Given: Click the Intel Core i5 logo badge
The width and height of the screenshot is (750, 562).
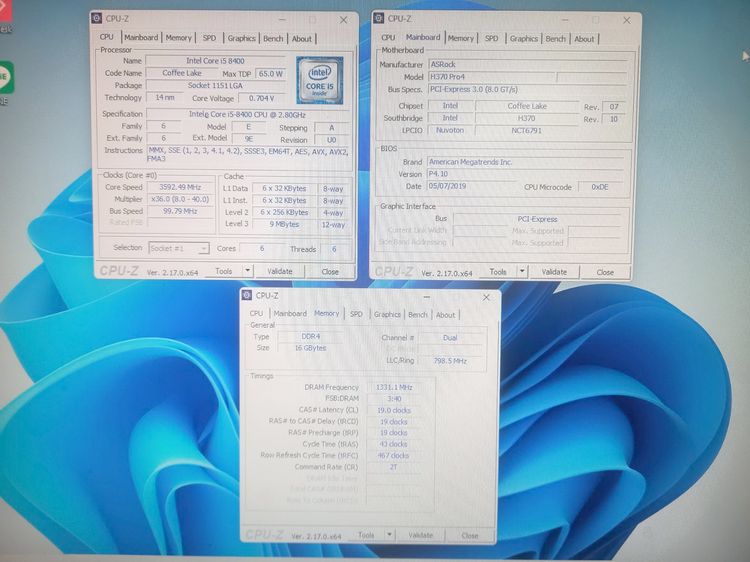Looking at the screenshot, I should [x=320, y=80].
